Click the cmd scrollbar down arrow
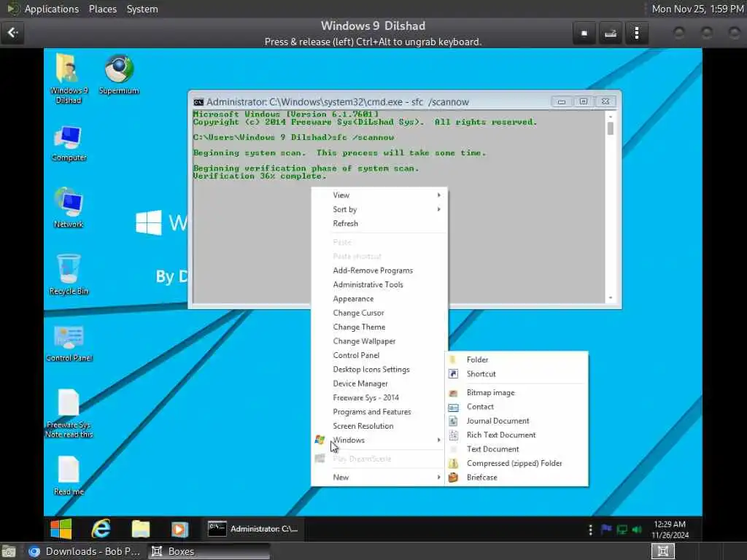Image resolution: width=747 pixels, height=560 pixels. 611,298
